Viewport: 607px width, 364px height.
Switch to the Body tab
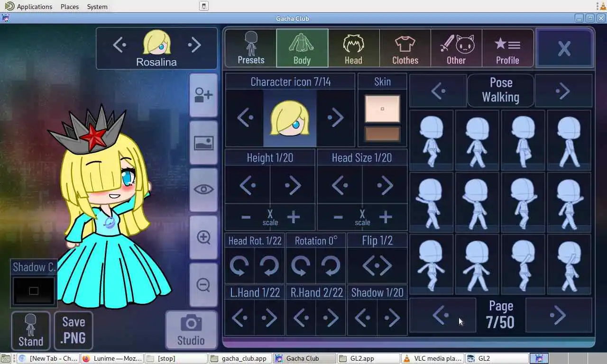click(302, 48)
